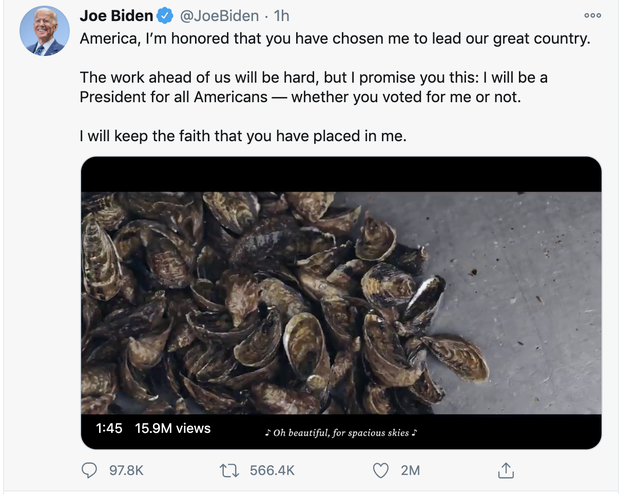620x494 pixels.
Task: Click the "Oh beautiful, for spacious skies" caption
Action: [340, 432]
